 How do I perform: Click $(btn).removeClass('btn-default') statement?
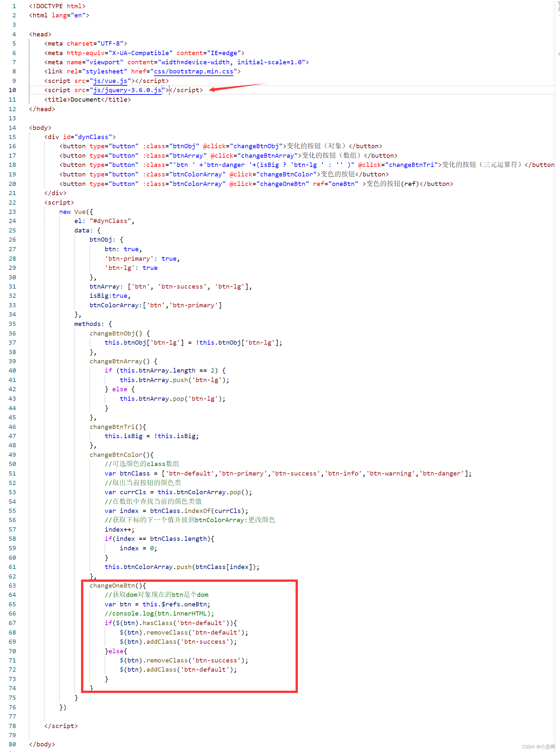point(184,632)
